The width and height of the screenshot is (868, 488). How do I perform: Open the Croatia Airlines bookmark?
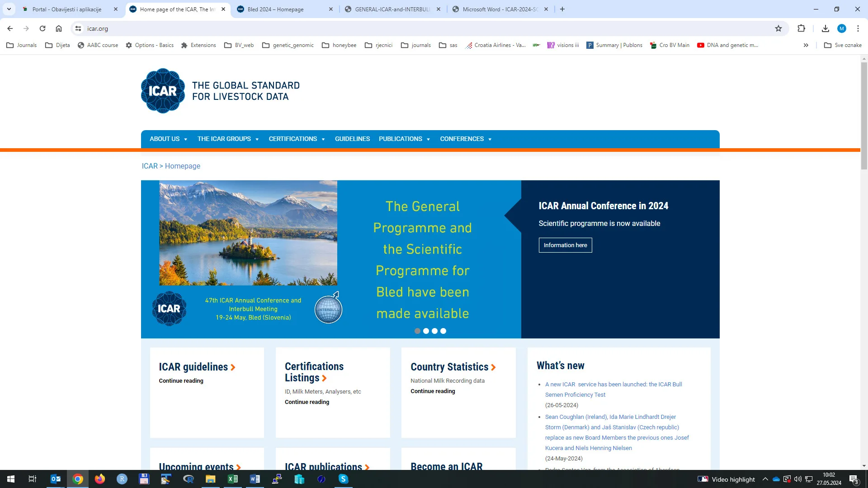[496, 45]
